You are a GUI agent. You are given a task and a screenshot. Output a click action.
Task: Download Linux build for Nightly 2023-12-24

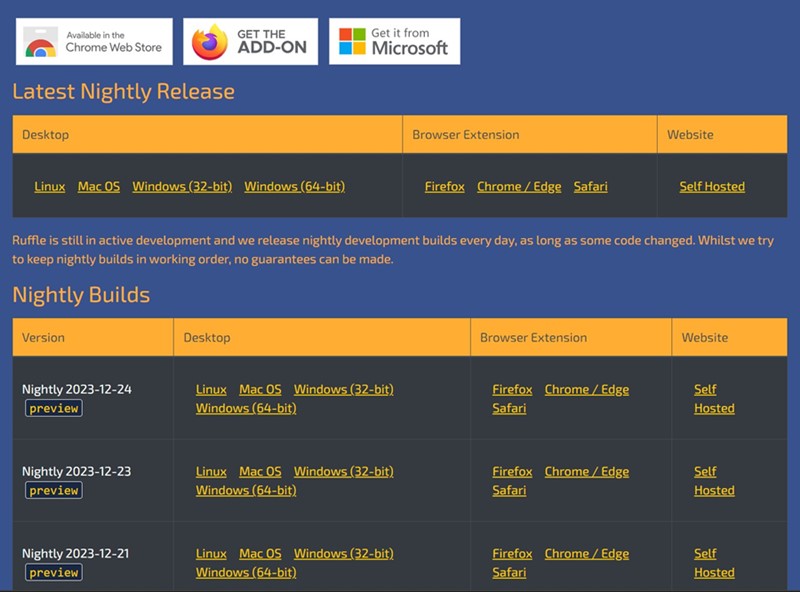coord(211,389)
